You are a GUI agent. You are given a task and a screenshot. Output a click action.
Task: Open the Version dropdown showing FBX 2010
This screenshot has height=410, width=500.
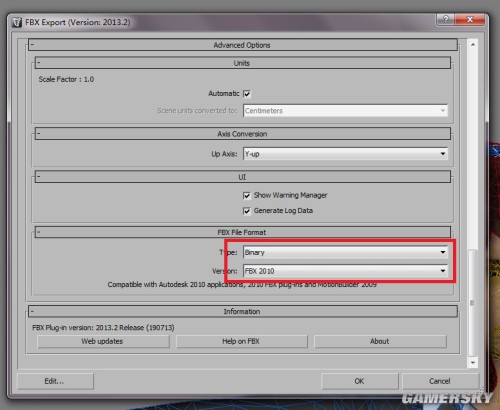click(x=345, y=271)
